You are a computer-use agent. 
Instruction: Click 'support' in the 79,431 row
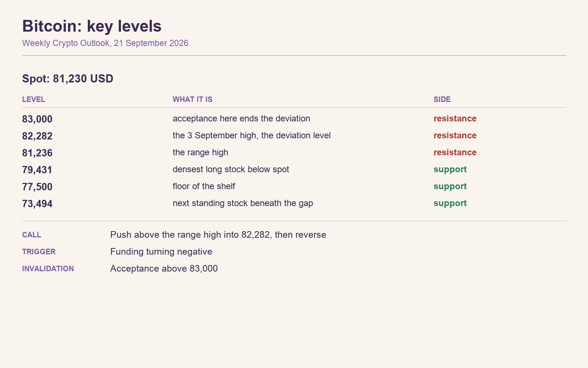click(x=450, y=170)
